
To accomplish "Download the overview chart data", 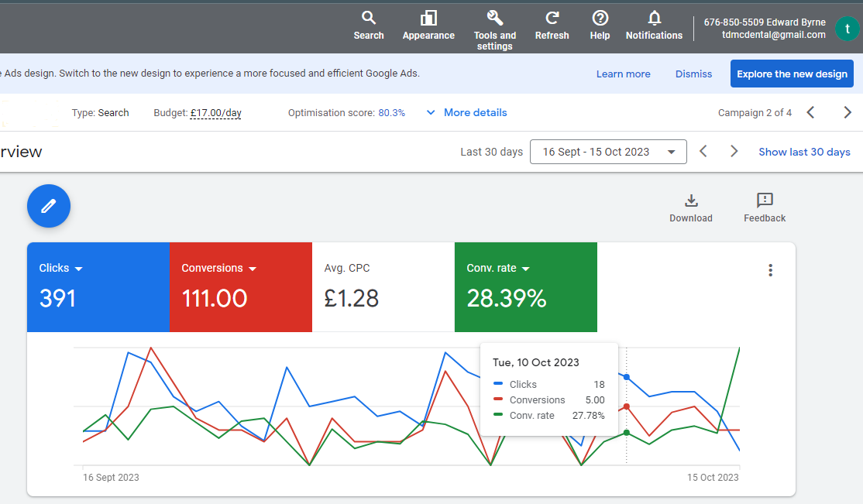I will pyautogui.click(x=690, y=206).
